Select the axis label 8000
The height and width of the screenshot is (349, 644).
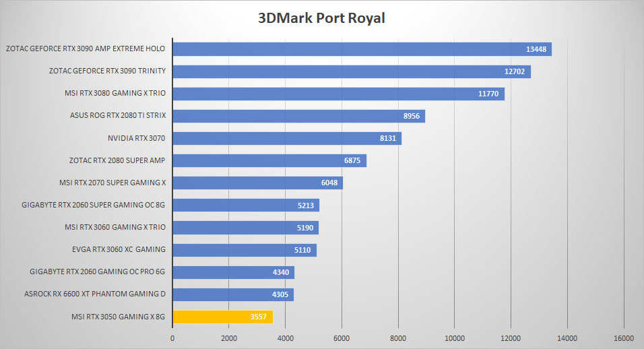[x=398, y=338]
